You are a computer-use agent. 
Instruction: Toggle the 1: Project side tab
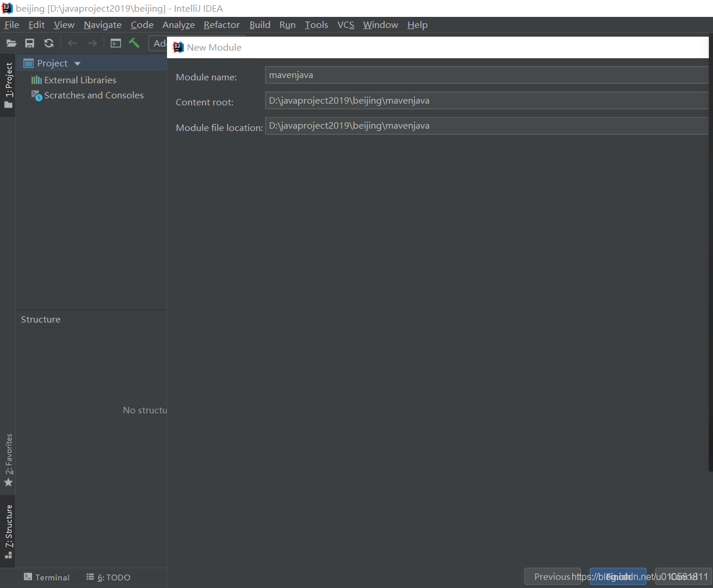[8, 86]
